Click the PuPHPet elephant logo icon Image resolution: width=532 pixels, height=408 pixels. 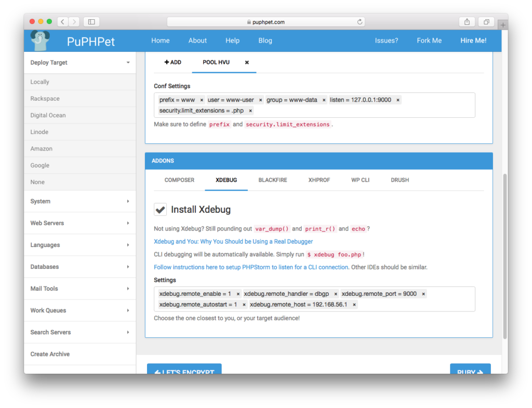(40, 40)
